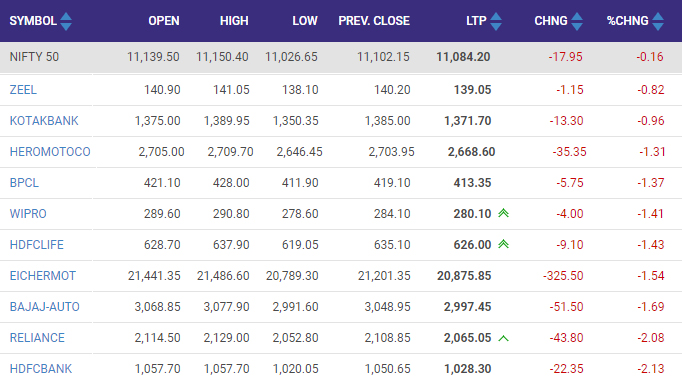Image resolution: width=682 pixels, height=383 pixels.
Task: Open the HEROMOTOCO stock link
Action: click(x=50, y=152)
